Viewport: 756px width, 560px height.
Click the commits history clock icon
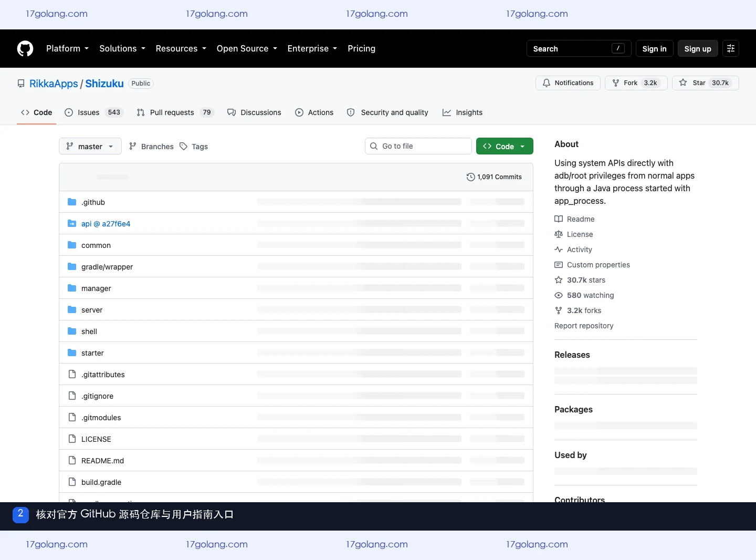tap(471, 177)
